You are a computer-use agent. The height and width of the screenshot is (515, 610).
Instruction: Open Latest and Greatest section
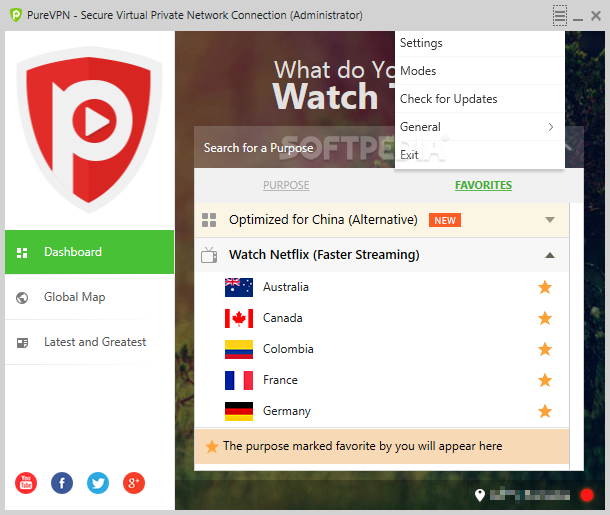[89, 342]
